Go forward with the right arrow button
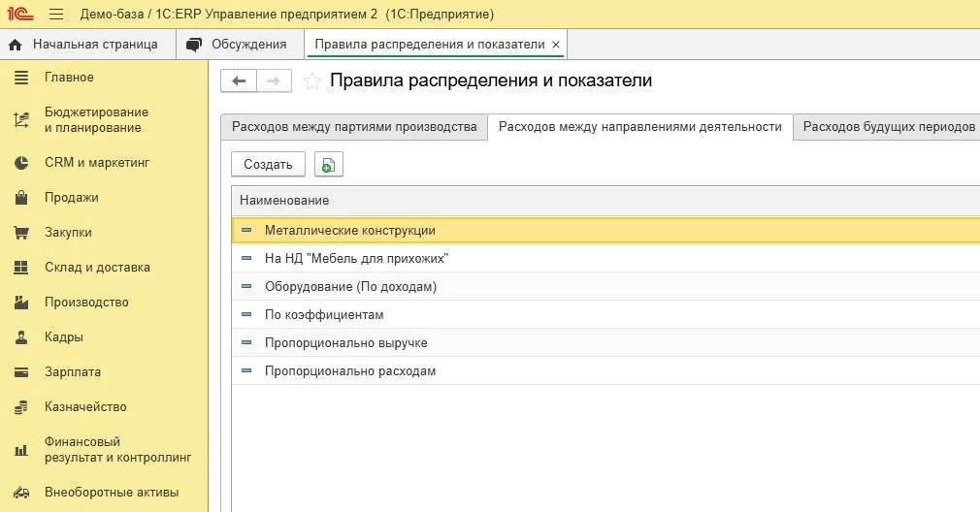Viewport: 980px width, 512px height. [274, 80]
